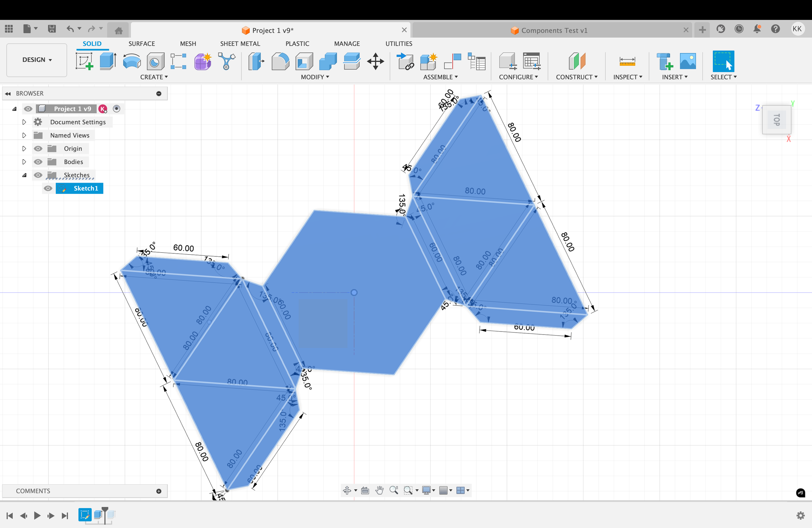Open the Insert Canvas image icon
812x528 pixels.
tap(687, 62)
